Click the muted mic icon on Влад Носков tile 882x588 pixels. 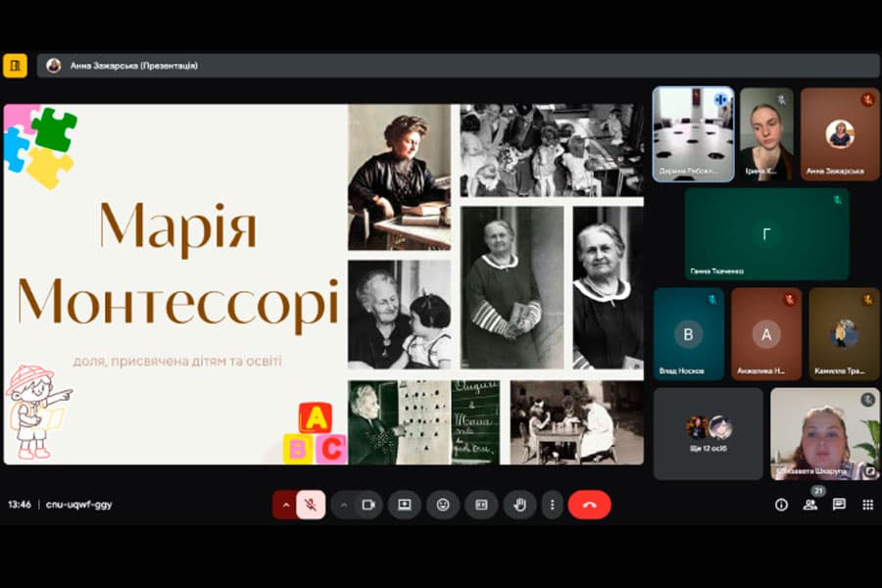point(712,299)
